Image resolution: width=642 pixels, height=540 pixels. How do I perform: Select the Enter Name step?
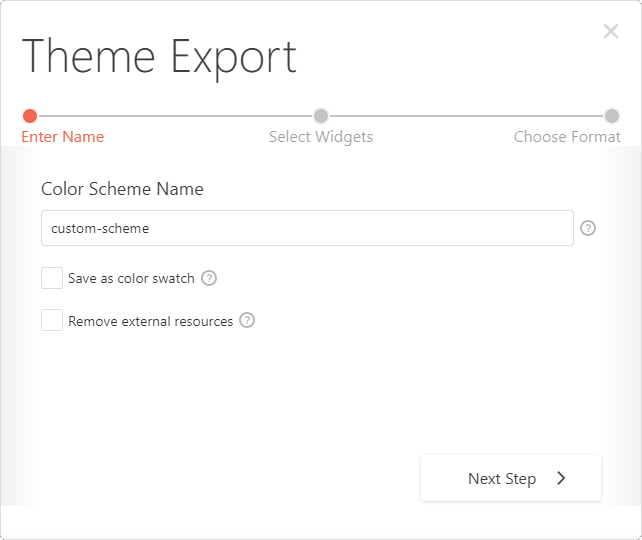pos(63,137)
